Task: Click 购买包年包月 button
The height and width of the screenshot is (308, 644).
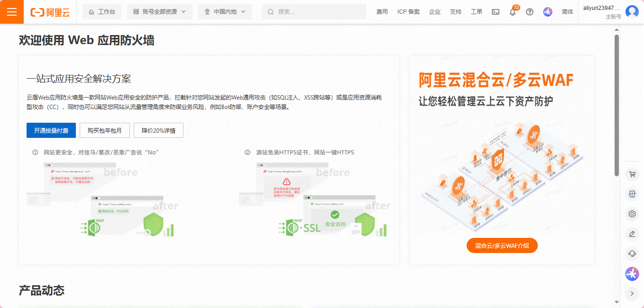Action: pos(105,130)
